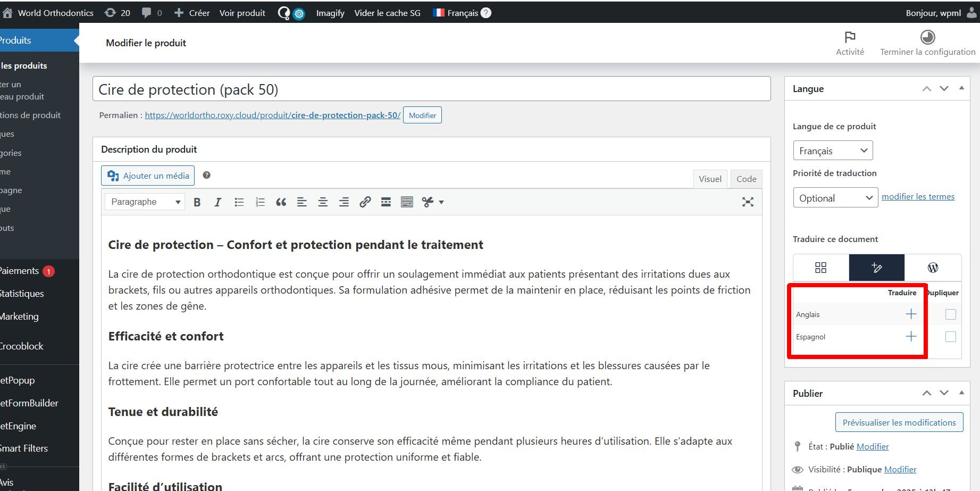Select the WordPress editor translation method icon
This screenshot has width=980, height=491.
(x=933, y=268)
